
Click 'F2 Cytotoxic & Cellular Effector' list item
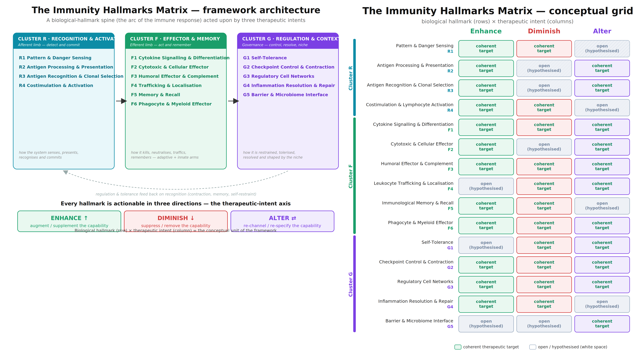coord(170,67)
